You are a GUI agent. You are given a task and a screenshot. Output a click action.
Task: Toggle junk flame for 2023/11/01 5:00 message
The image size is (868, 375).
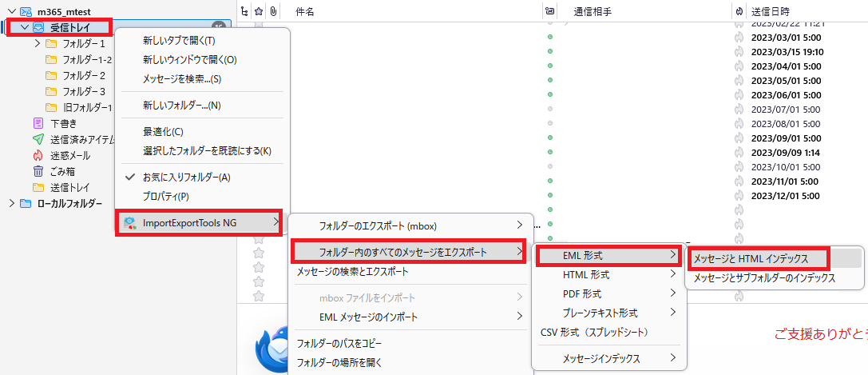tap(739, 182)
